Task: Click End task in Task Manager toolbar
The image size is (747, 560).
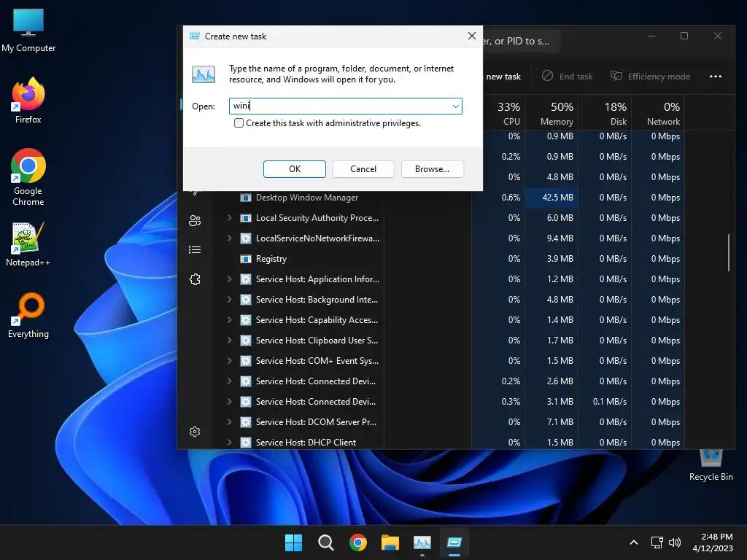Action: pyautogui.click(x=567, y=76)
